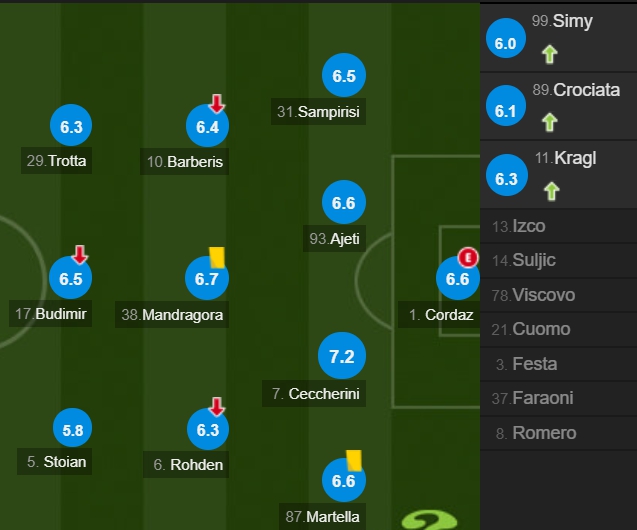Click the yellow card on Mandragora
This screenshot has width=637, height=530.
217,257
